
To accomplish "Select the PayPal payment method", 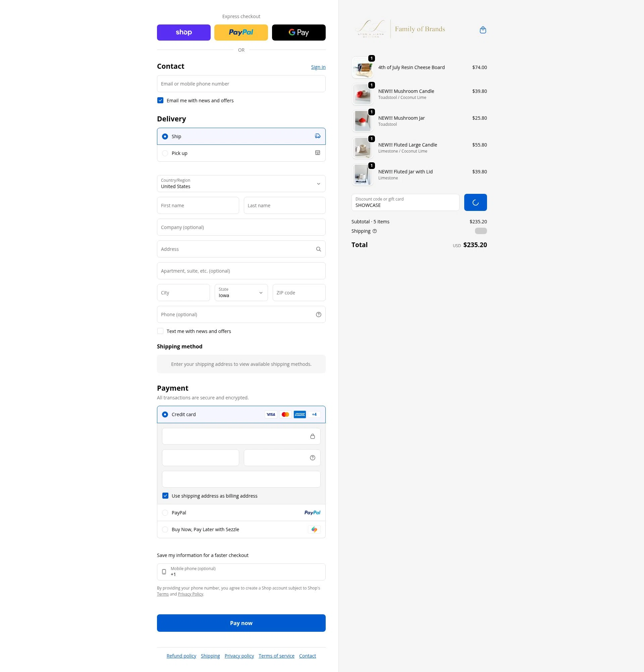I will [x=241, y=513].
